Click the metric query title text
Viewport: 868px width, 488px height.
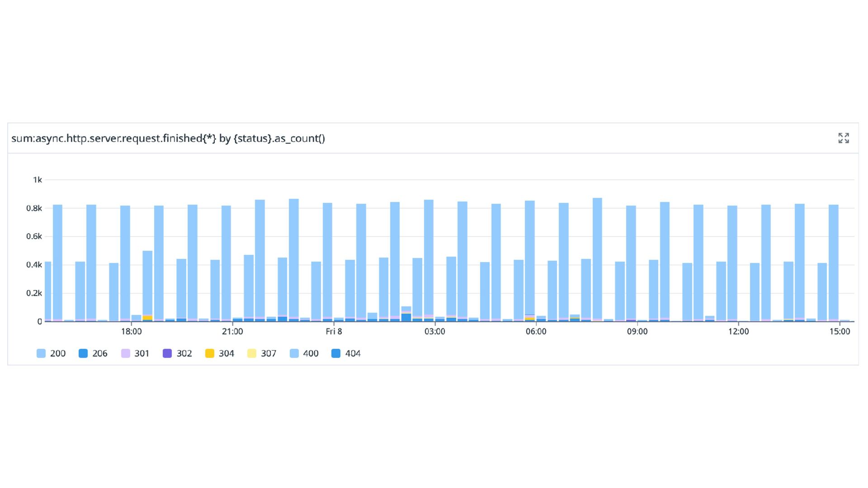168,138
